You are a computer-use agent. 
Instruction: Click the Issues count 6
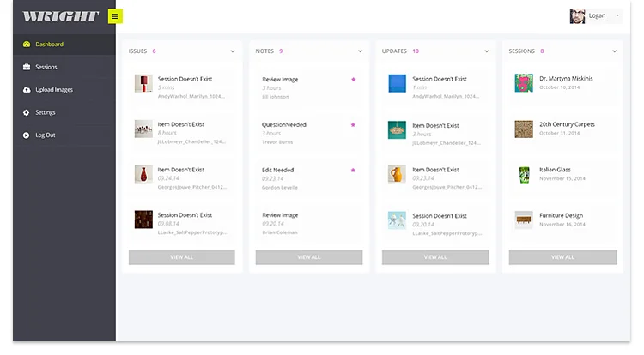point(154,51)
